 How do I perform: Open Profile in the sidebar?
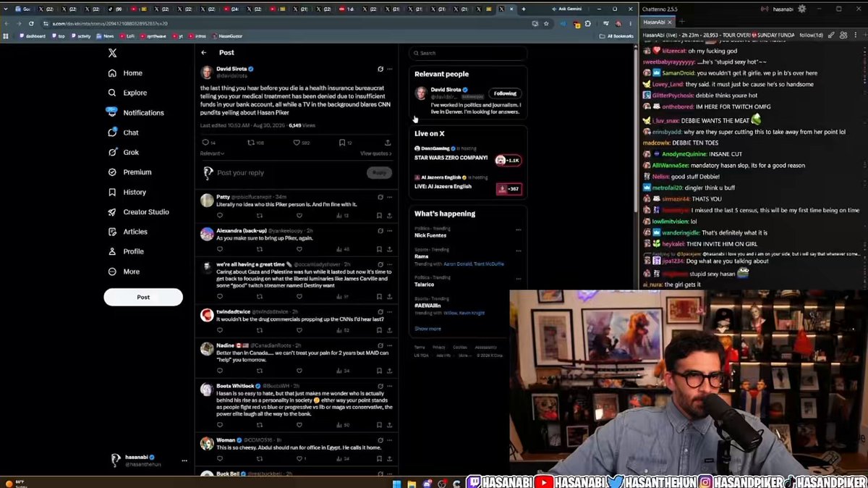click(x=126, y=251)
